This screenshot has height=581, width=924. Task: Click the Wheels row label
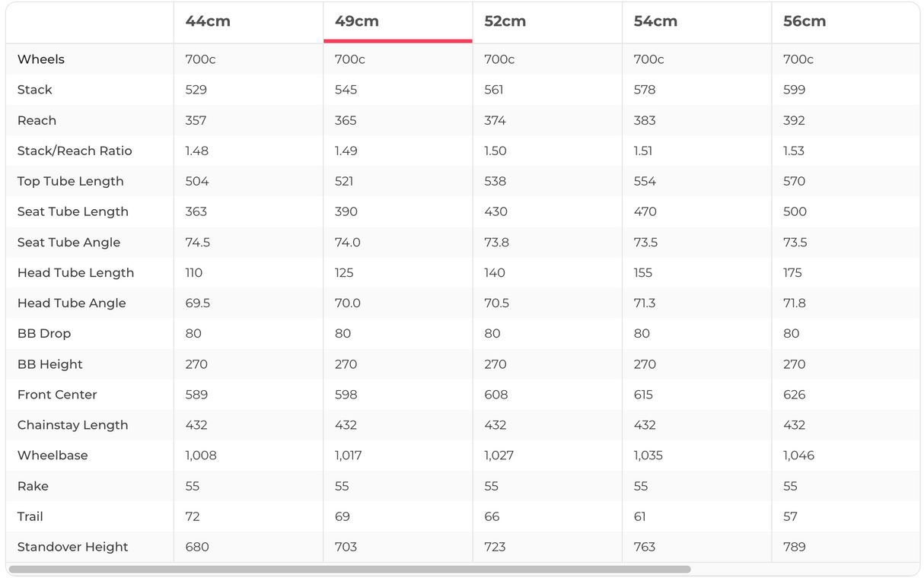41,59
